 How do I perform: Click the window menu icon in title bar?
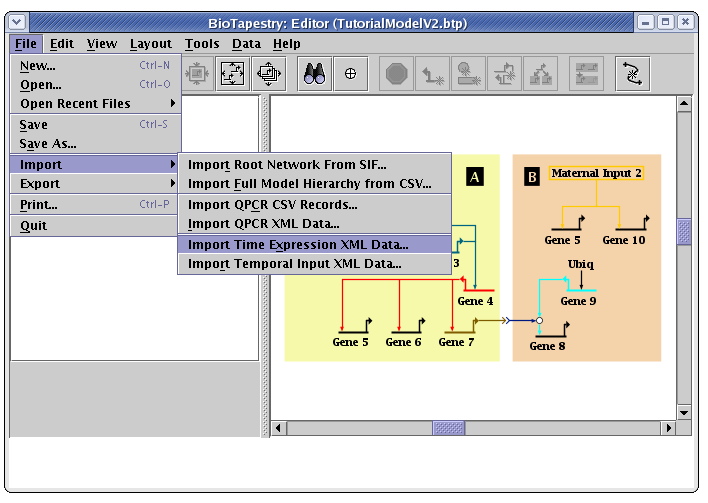point(18,21)
